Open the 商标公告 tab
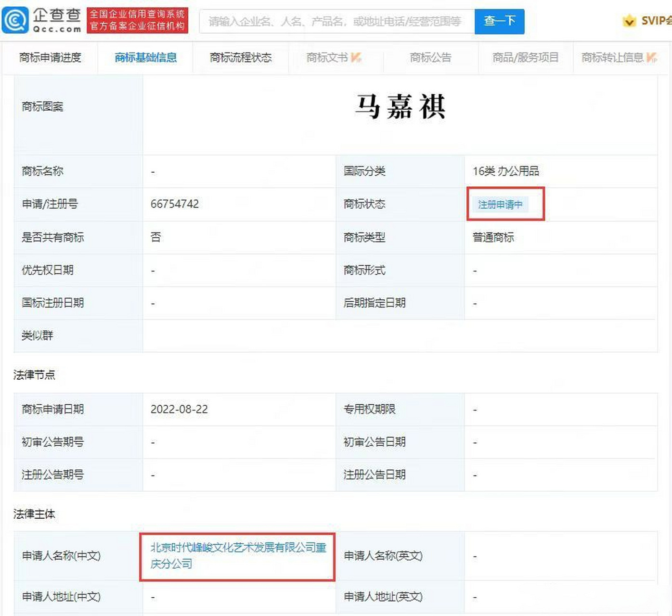This screenshot has width=672, height=616. tap(430, 58)
